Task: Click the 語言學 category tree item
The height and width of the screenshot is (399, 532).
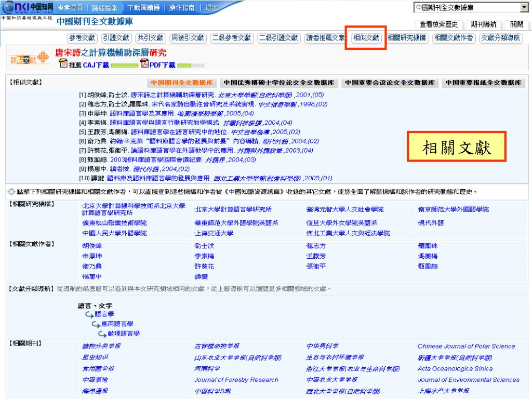Action: (x=104, y=314)
